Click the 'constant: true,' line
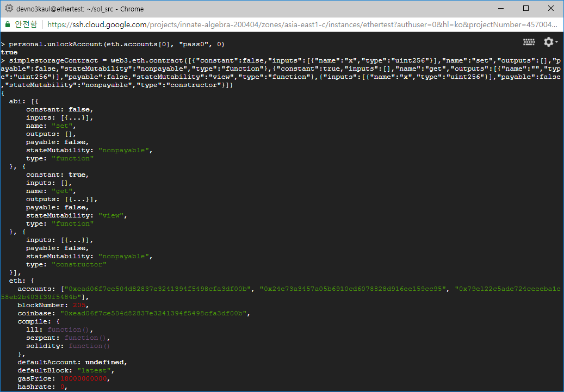The height and width of the screenshot is (392, 564). (58, 175)
